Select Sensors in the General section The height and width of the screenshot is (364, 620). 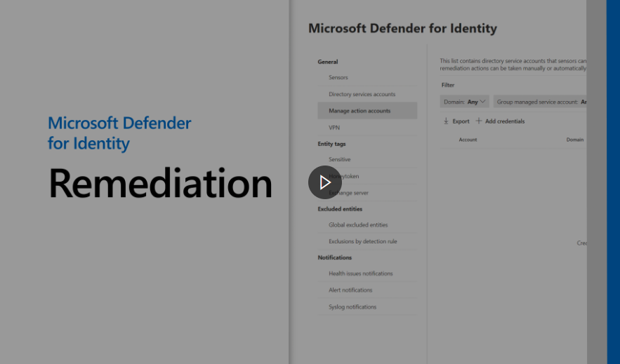point(338,78)
